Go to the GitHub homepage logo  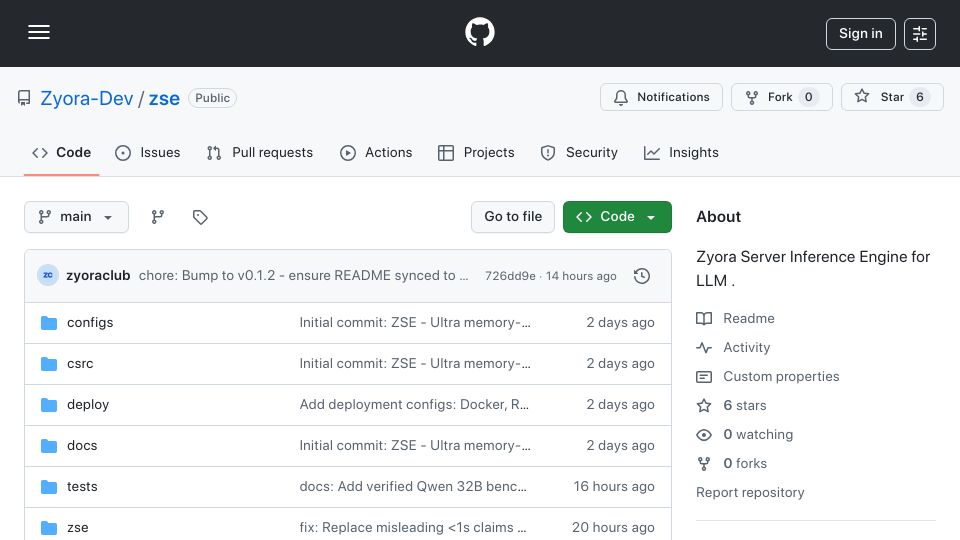[x=479, y=32]
